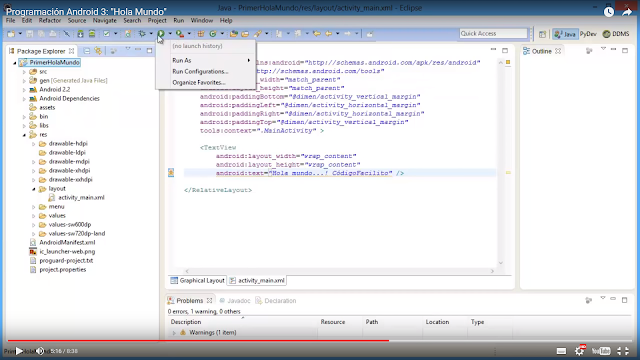Click the Back navigation arrow in toolbar

(329, 34)
